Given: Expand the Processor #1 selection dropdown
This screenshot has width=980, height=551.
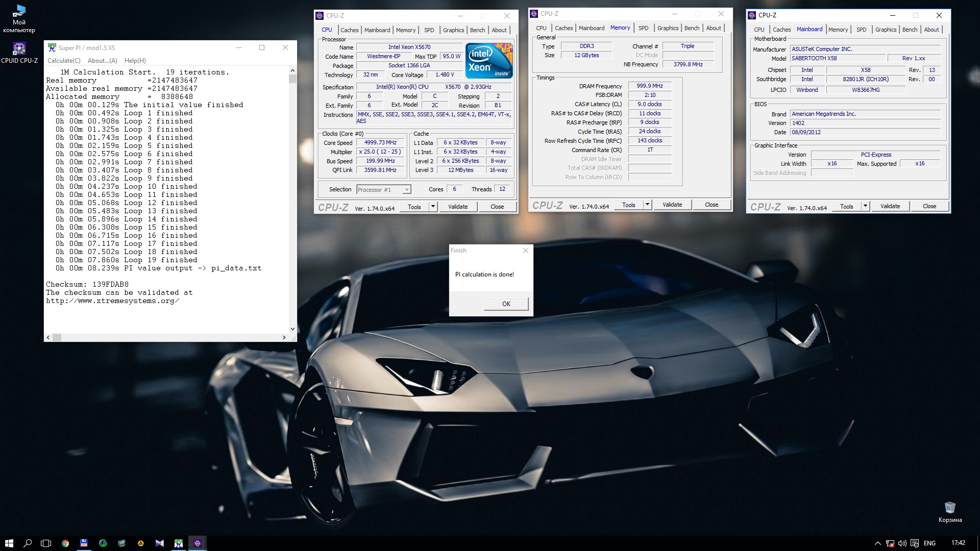Looking at the screenshot, I should point(407,190).
